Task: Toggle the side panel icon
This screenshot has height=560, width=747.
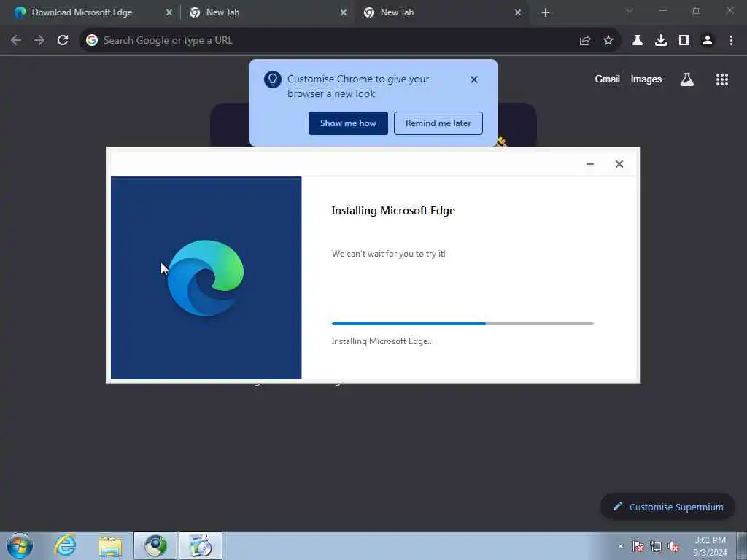Action: click(684, 41)
